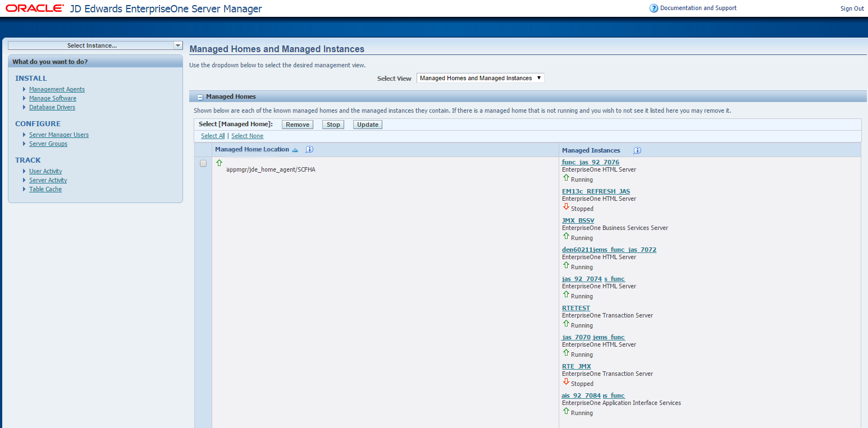Click the stopped status arrow under EM13c_REFRESH_JAS
Screen dimensions: 868x428
[x=566, y=207]
